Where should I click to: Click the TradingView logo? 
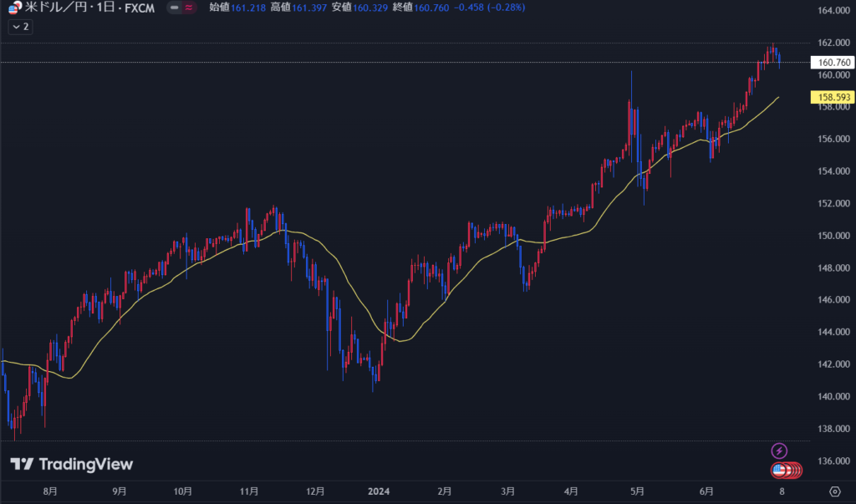click(71, 465)
